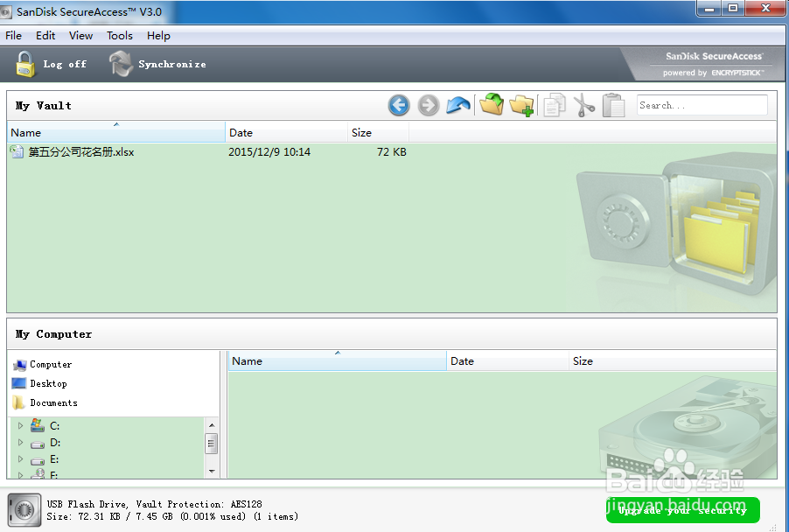Viewport: 789px width, 532px height.
Task: Click the Desktop monitor icon
Action: coord(18,383)
